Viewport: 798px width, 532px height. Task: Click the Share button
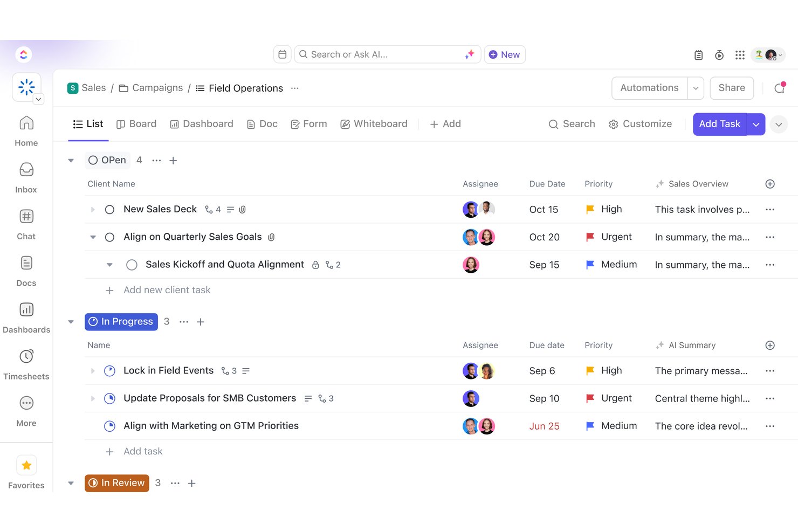coord(732,88)
